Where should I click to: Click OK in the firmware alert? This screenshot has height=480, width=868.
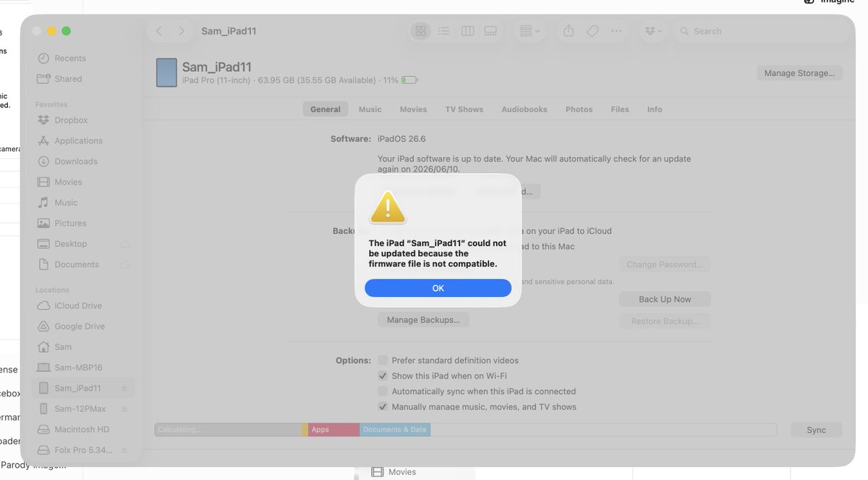[x=438, y=288]
